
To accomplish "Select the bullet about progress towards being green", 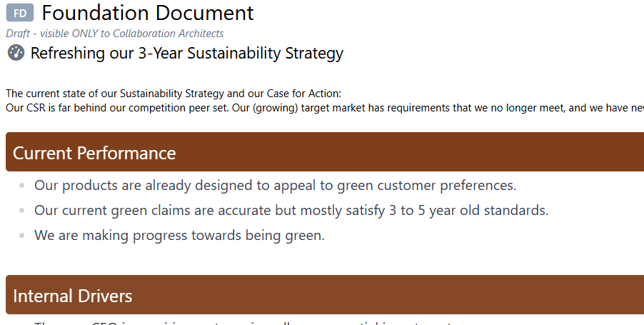I will (179, 236).
